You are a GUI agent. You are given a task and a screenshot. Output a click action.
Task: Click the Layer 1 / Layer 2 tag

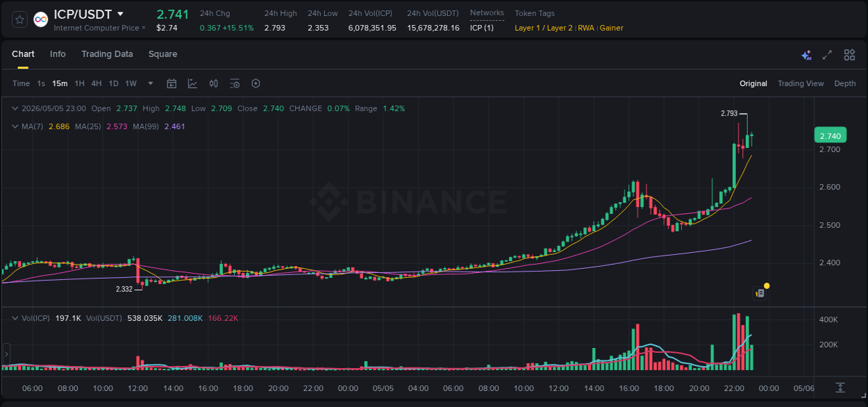pyautogui.click(x=544, y=28)
